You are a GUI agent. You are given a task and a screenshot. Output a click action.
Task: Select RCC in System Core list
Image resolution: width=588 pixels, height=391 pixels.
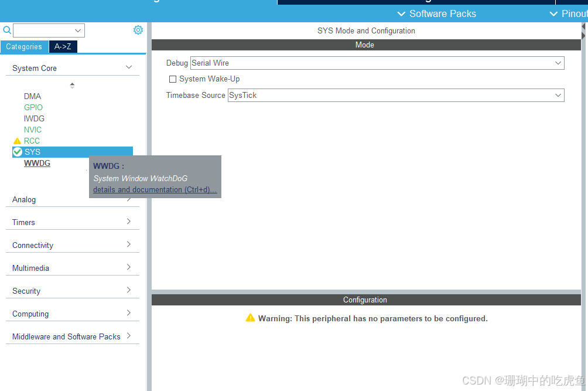click(32, 141)
